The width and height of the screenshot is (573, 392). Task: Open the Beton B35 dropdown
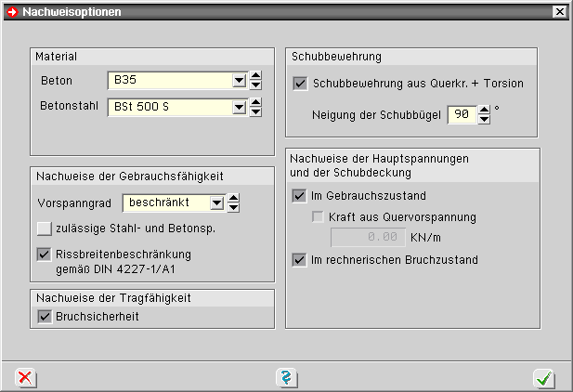tap(239, 81)
